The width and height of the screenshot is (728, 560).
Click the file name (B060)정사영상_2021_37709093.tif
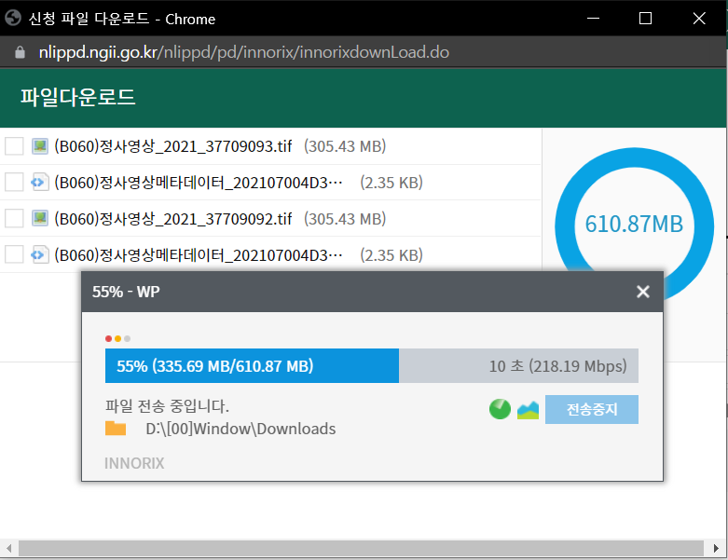pyautogui.click(x=172, y=146)
